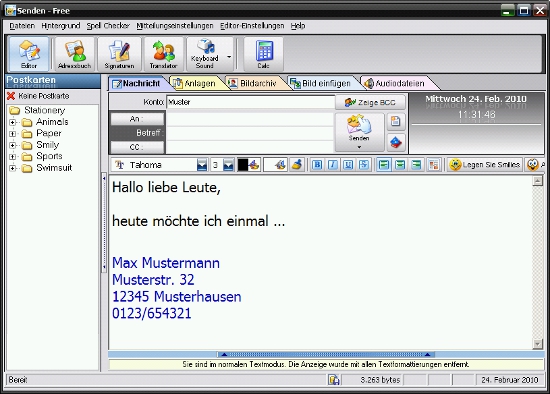Click into the Betreff subject field

[250, 133]
